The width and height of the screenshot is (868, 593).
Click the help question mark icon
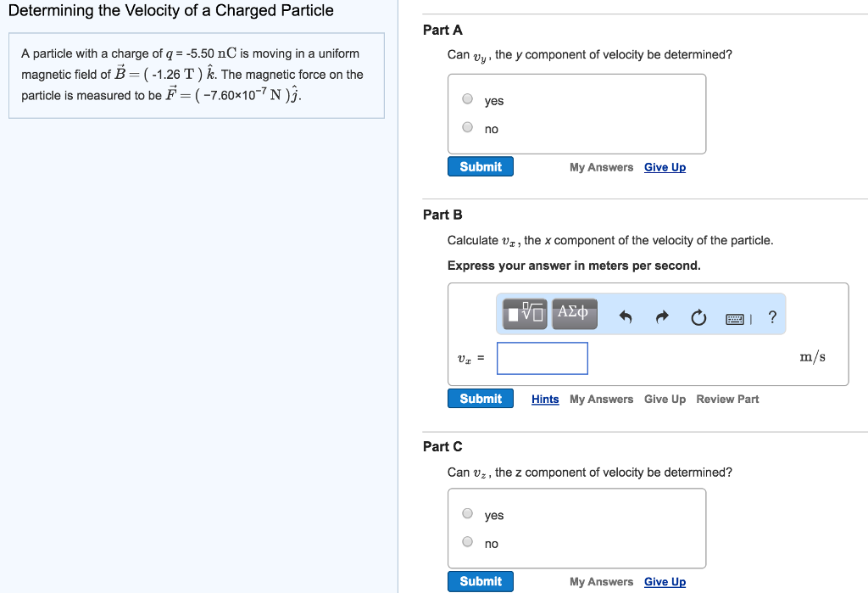pyautogui.click(x=771, y=315)
